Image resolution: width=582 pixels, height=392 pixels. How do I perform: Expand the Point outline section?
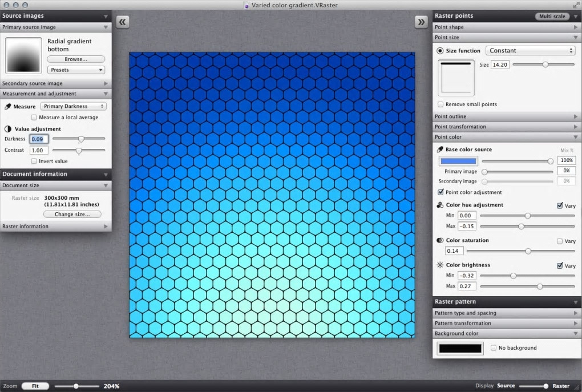pos(507,116)
